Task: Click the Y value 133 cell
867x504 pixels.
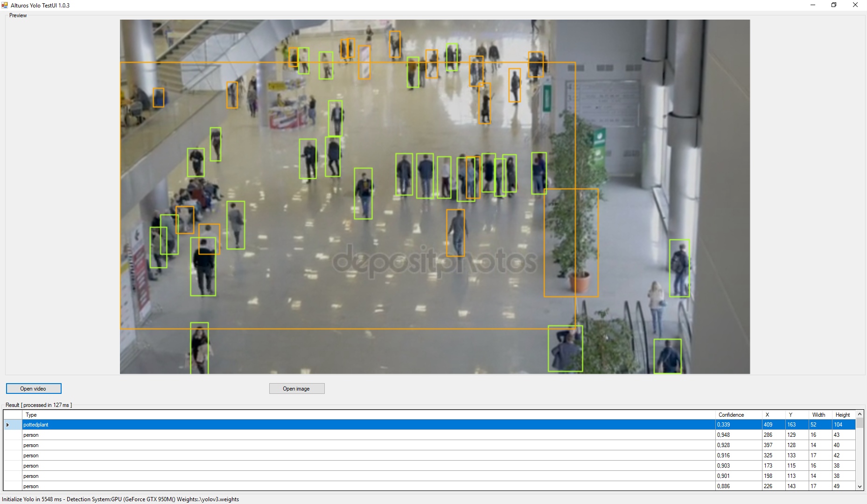Action: (797, 455)
